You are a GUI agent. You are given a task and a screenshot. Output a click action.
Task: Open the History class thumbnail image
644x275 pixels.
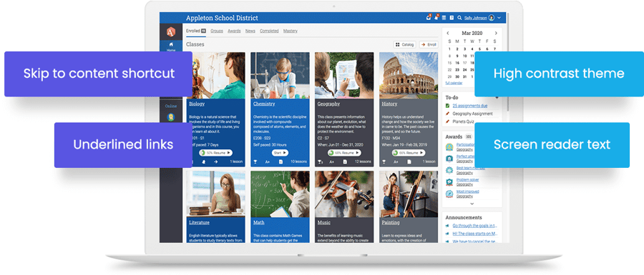(x=409, y=75)
